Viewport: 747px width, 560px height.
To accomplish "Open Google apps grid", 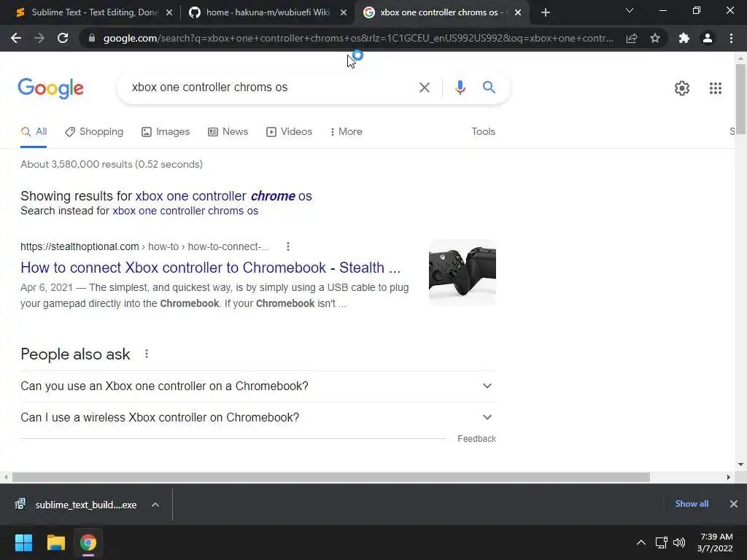I will tap(716, 88).
